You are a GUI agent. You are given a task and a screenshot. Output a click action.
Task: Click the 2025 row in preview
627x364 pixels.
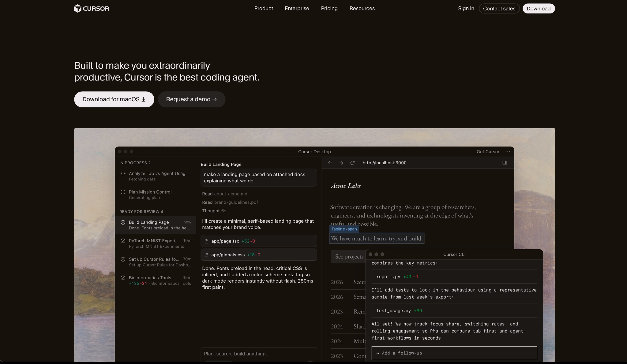(348, 311)
